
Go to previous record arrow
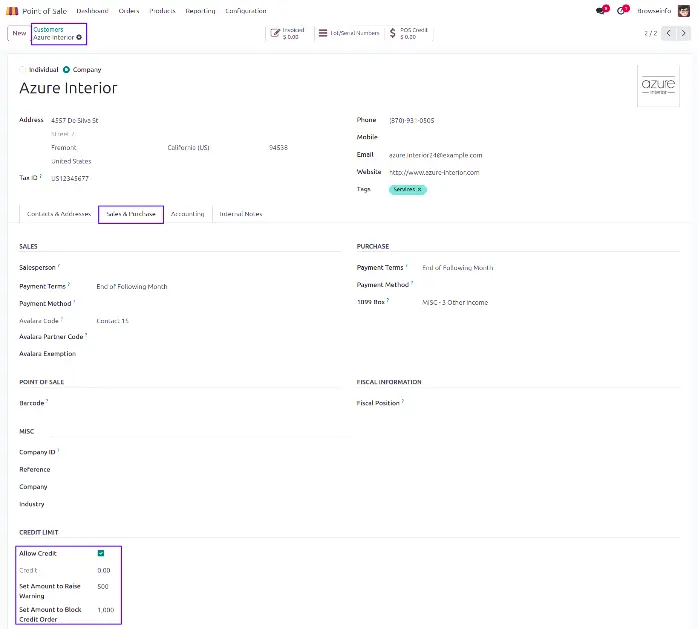669,33
